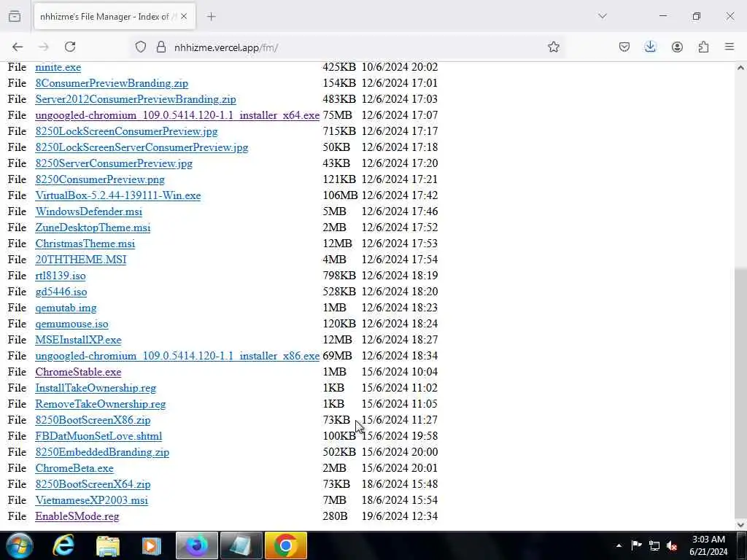Download ChristmasTheme.msi

tap(85, 244)
